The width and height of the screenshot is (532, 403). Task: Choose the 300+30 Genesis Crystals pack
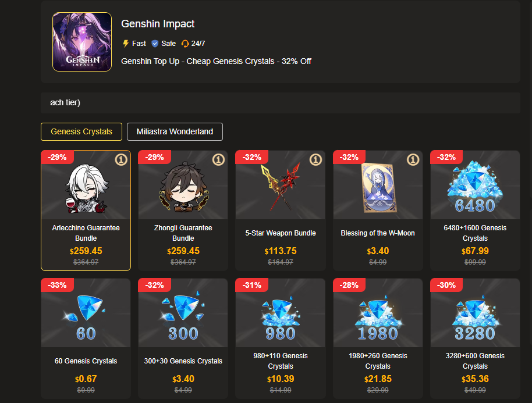point(183,338)
